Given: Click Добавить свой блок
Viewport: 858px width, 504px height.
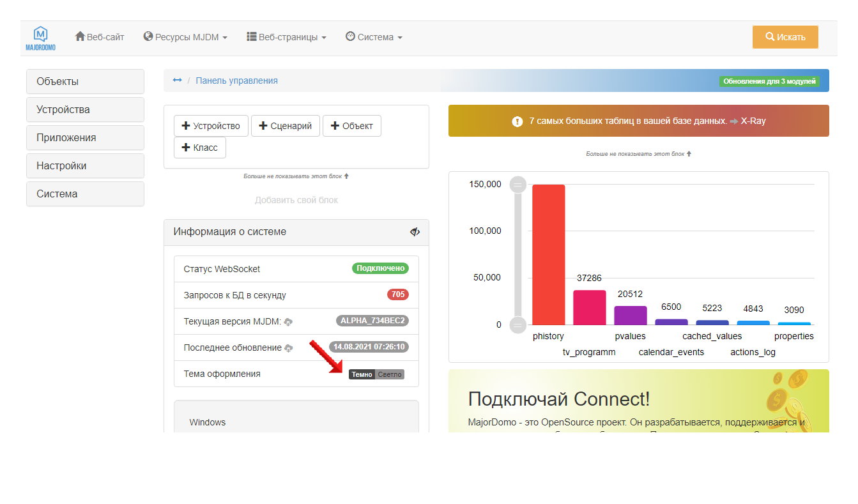Looking at the screenshot, I should (x=296, y=200).
